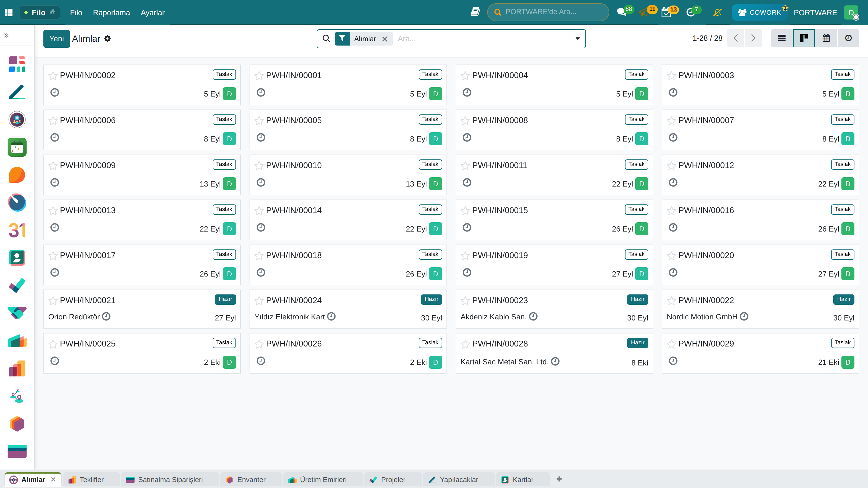Open timer gauge app in sidebar

[17, 203]
